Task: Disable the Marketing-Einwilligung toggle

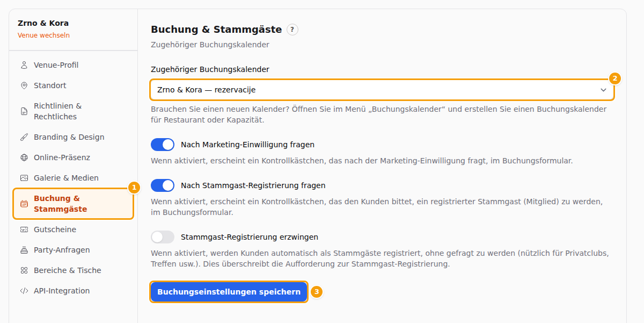Action: click(163, 145)
